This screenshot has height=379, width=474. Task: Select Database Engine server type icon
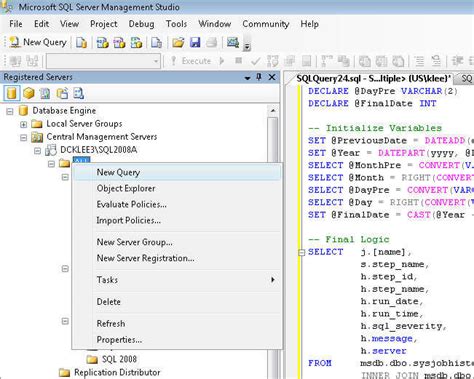12,93
